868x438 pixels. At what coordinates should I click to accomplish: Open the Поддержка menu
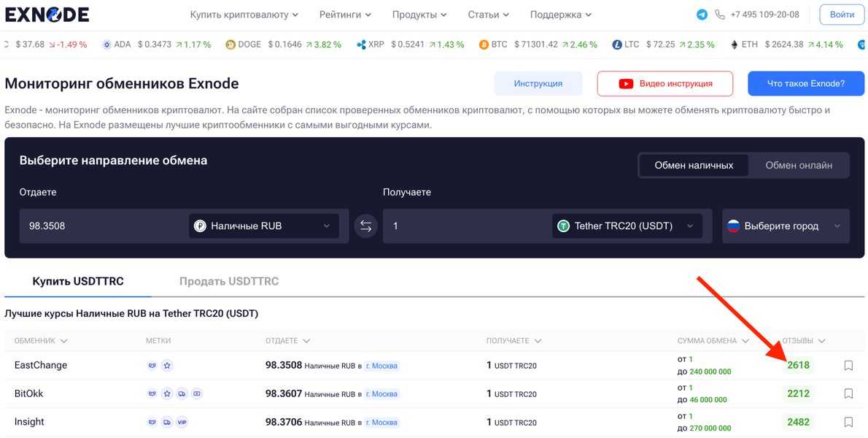pos(561,15)
